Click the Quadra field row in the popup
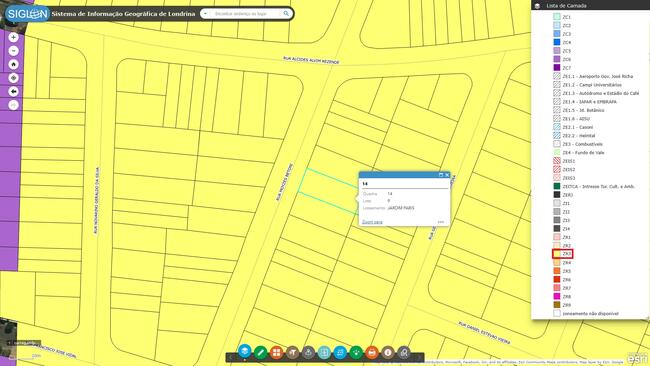 [x=405, y=194]
